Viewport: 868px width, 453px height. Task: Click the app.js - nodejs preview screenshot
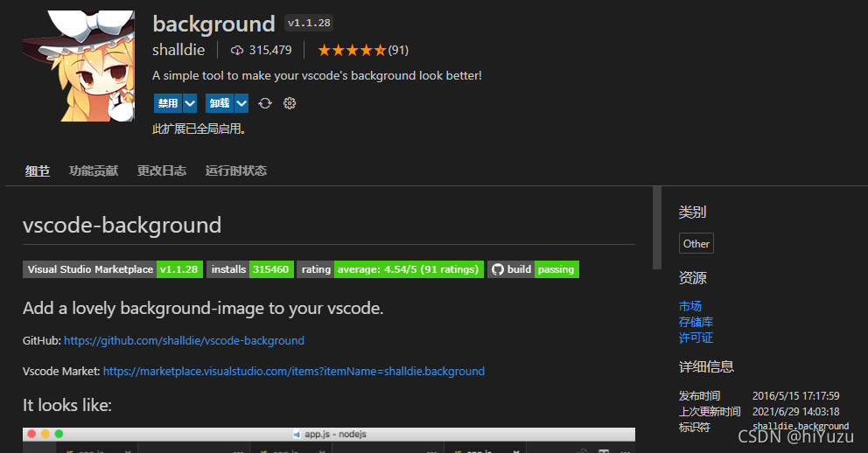pyautogui.click(x=329, y=440)
